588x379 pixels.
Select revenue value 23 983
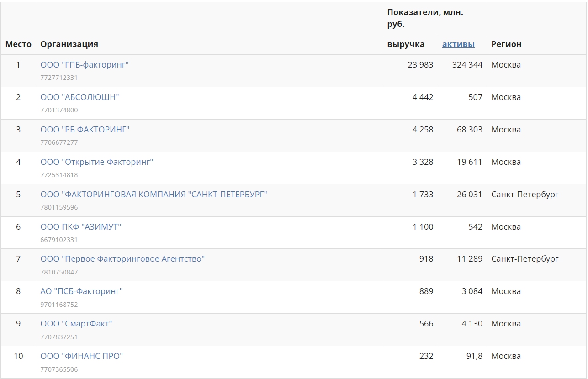click(x=420, y=65)
